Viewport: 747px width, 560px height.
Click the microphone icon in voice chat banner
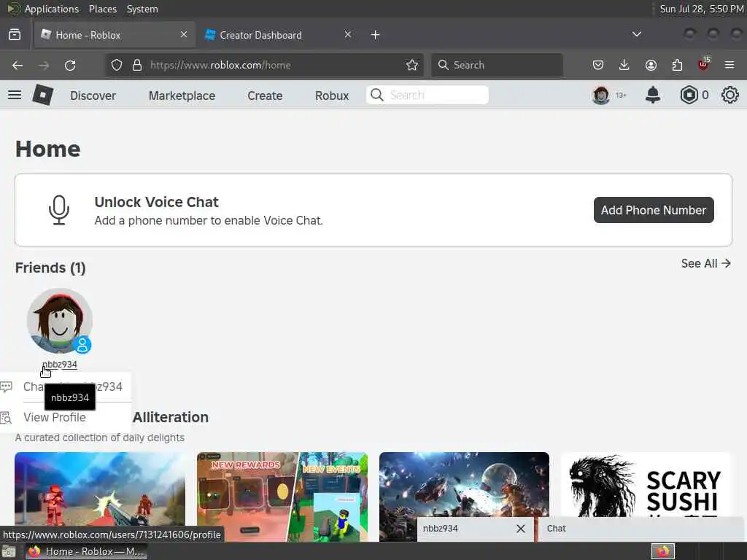[59, 210]
